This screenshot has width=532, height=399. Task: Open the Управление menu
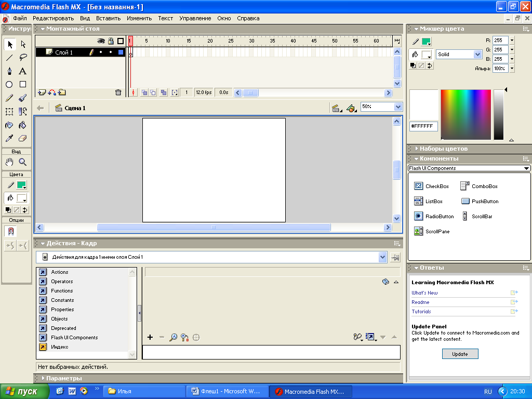[195, 18]
